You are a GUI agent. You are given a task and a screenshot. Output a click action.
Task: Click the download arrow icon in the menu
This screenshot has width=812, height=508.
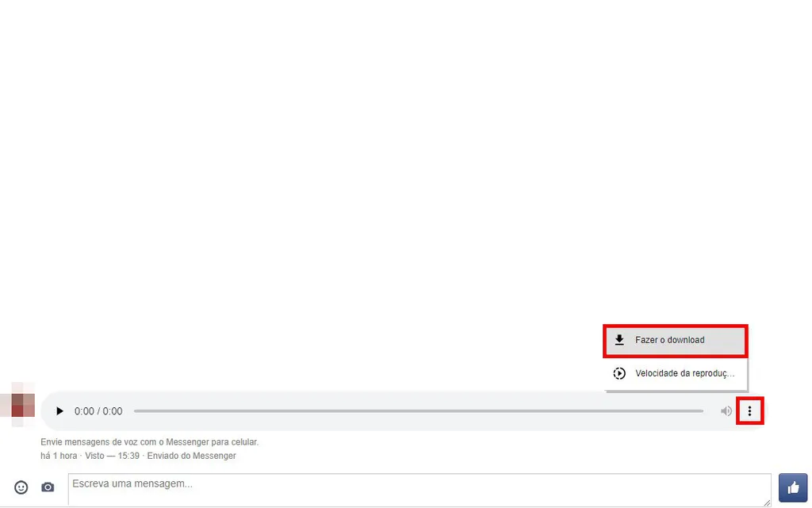pos(619,340)
